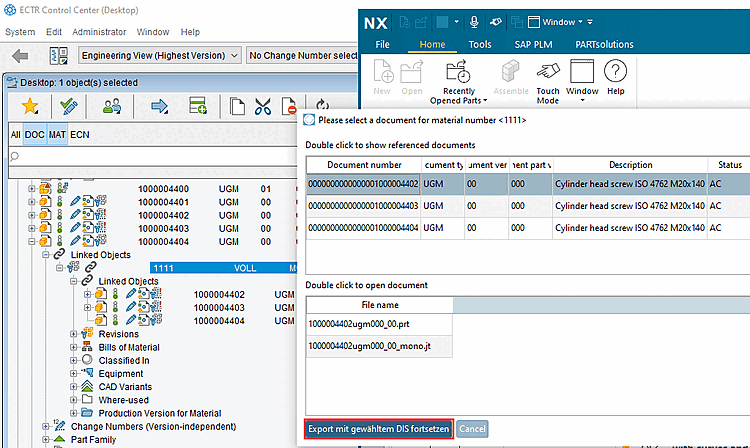The width and height of the screenshot is (750, 448).
Task: Click the green check with pencil icon
Action: (x=68, y=105)
